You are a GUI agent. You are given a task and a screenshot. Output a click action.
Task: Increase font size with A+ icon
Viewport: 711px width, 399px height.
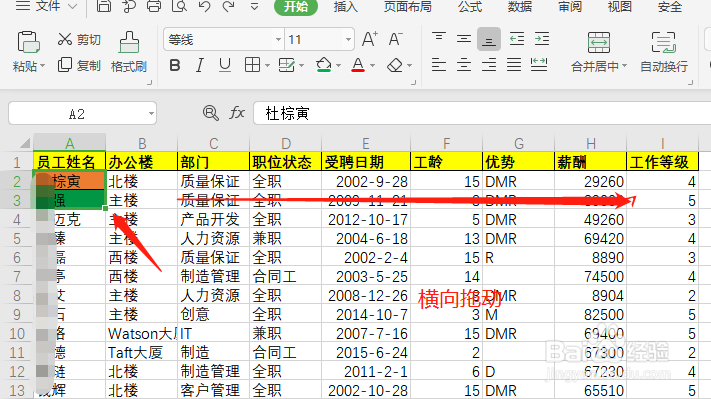370,39
